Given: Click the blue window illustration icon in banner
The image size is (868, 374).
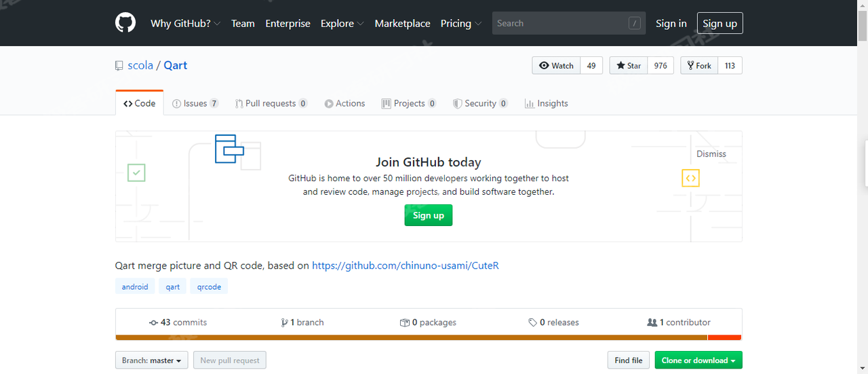Looking at the screenshot, I should (x=229, y=149).
